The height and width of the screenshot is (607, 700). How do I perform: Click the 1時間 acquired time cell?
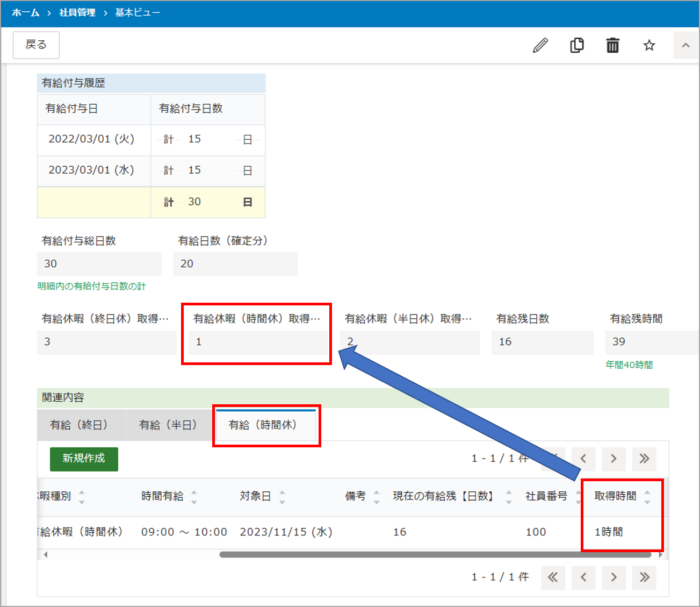point(608,532)
